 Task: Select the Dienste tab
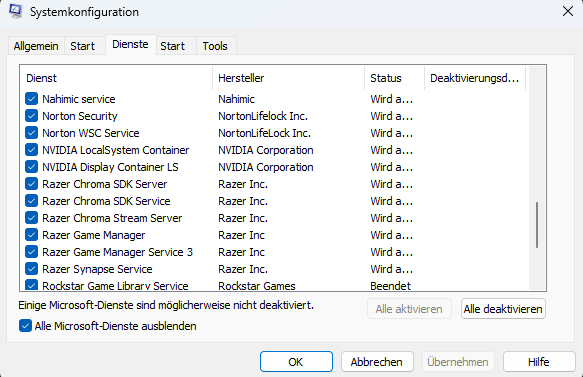click(131, 44)
